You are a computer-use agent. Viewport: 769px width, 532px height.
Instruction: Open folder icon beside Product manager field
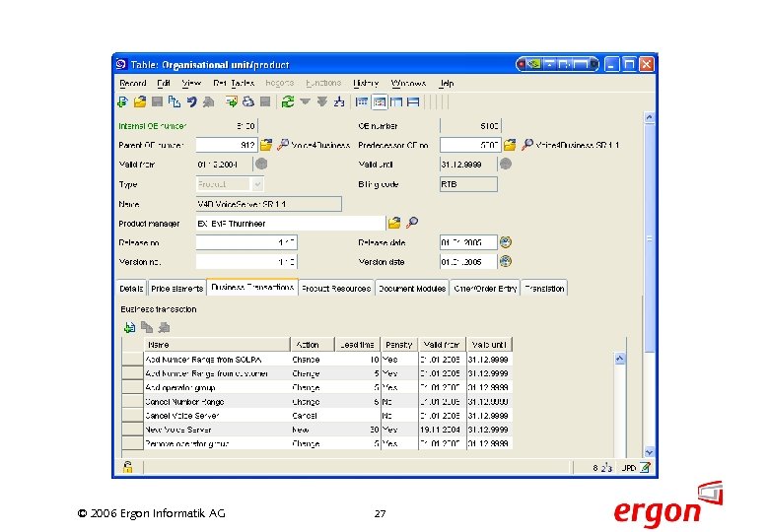tap(394, 223)
